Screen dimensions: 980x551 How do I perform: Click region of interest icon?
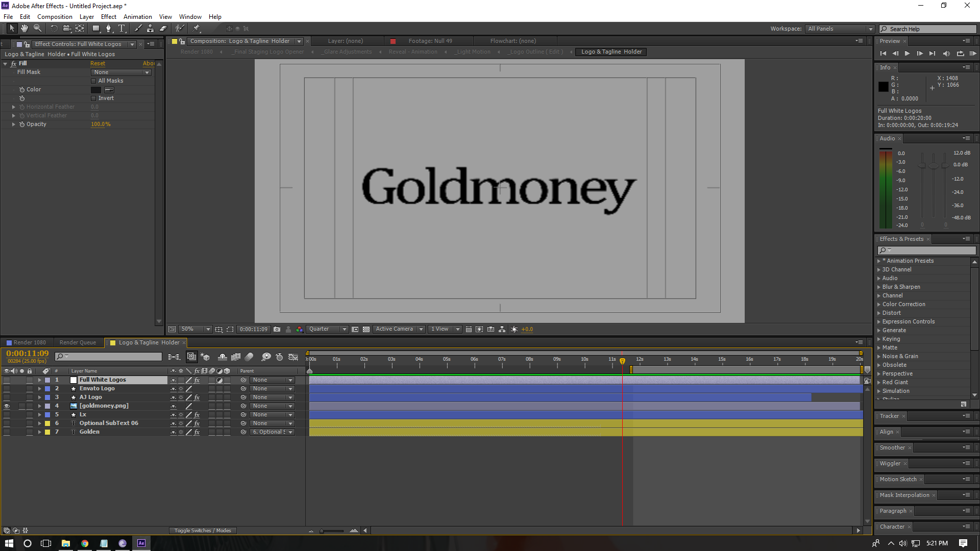point(230,330)
